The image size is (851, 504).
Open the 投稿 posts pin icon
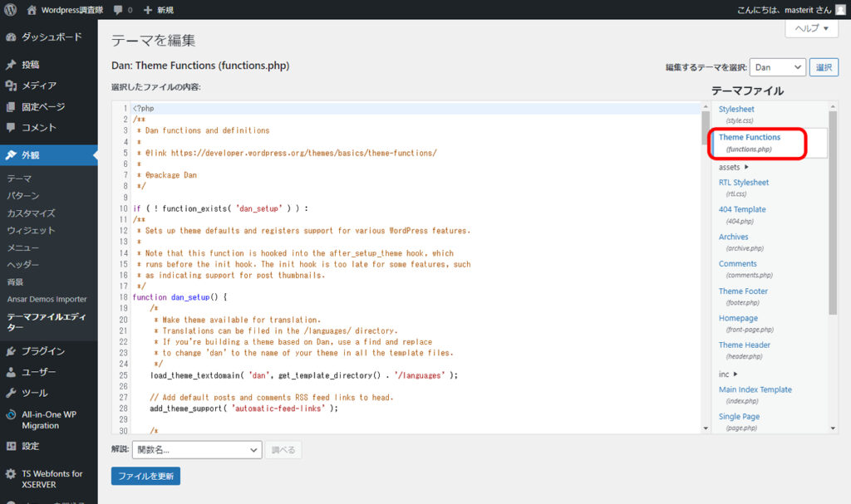pos(11,65)
